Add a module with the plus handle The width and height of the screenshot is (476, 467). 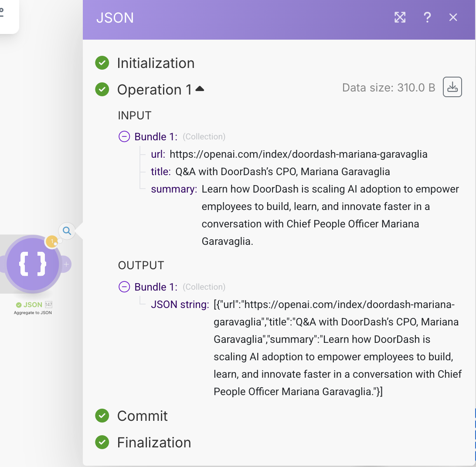point(66,264)
